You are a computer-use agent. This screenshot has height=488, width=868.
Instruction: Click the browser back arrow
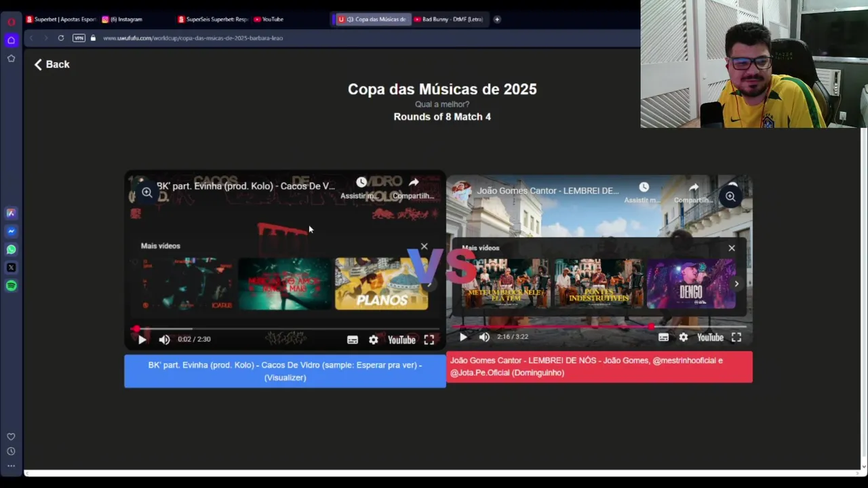[31, 38]
